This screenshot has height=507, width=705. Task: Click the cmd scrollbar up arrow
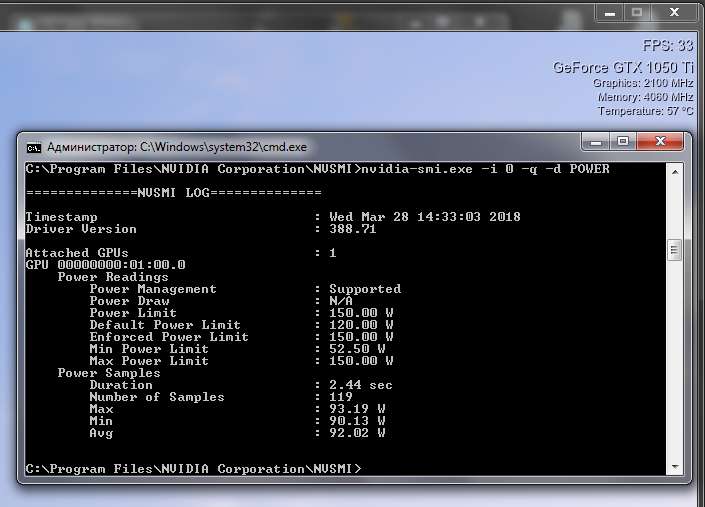tap(675, 172)
